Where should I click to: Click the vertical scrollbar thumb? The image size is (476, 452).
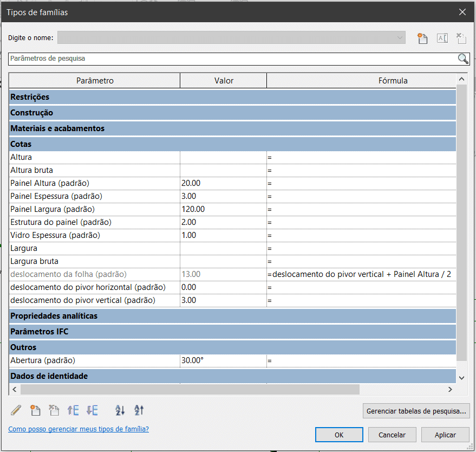462,223
